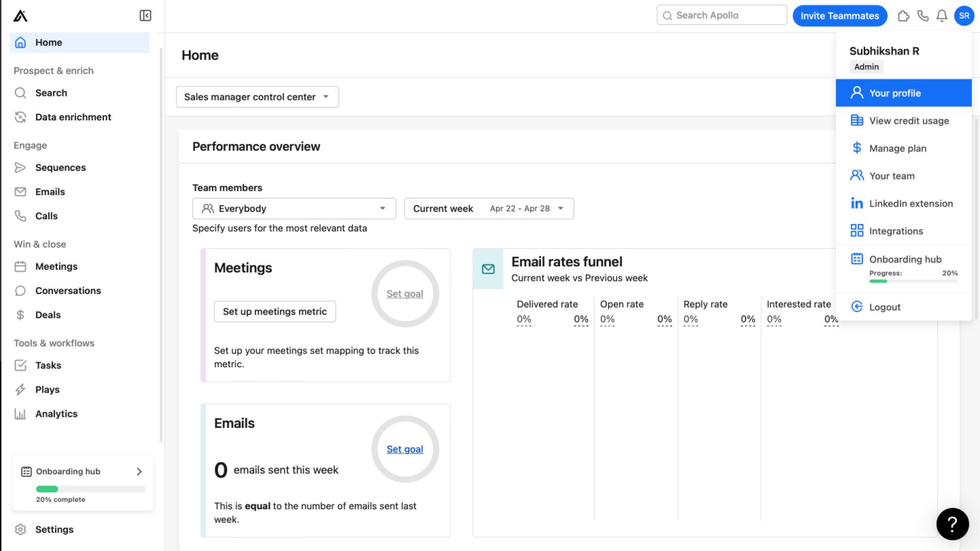Open Analytics section
The height and width of the screenshot is (551, 980).
(x=57, y=413)
